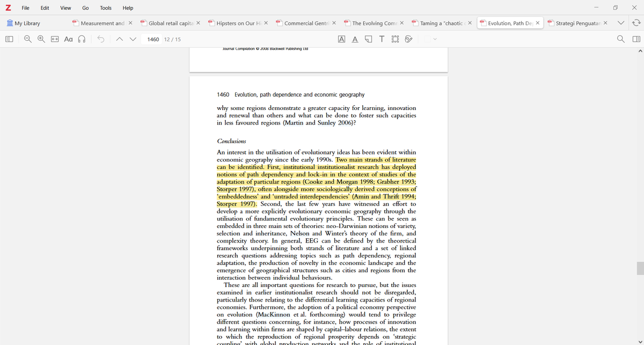Select the Underline Text tool
The image size is (644, 345).
[355, 39]
